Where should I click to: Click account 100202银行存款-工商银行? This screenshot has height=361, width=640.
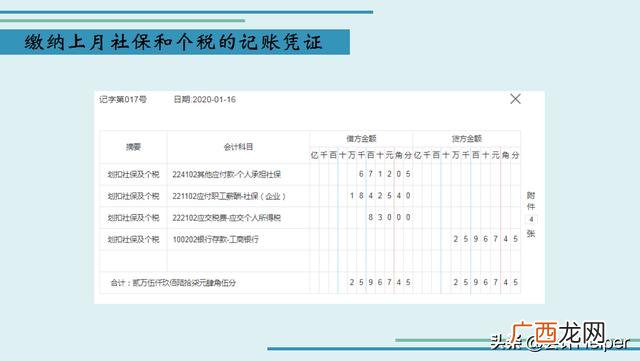pos(216,239)
